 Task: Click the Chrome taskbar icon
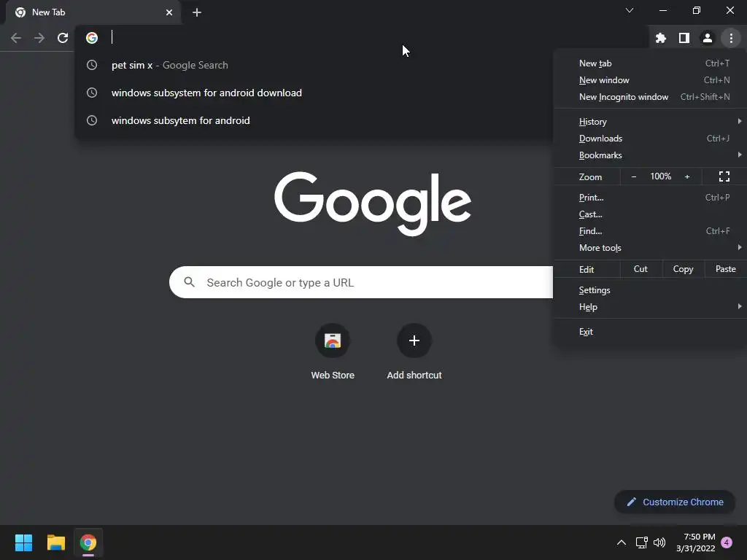pyautogui.click(x=88, y=542)
